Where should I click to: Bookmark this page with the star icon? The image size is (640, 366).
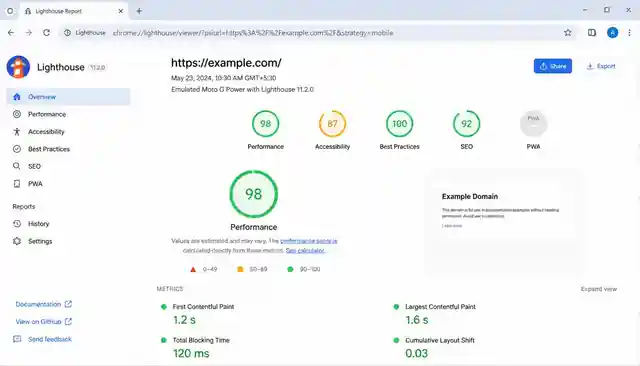(x=568, y=33)
